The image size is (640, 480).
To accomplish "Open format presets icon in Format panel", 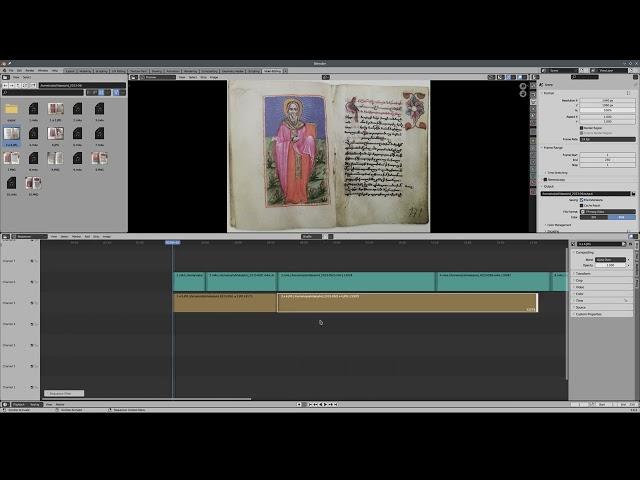I will [628, 93].
